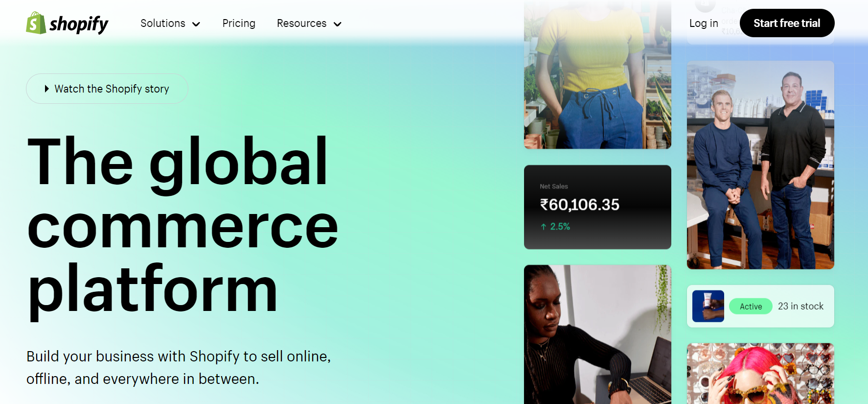Click the blue product icon in stock card

click(708, 306)
